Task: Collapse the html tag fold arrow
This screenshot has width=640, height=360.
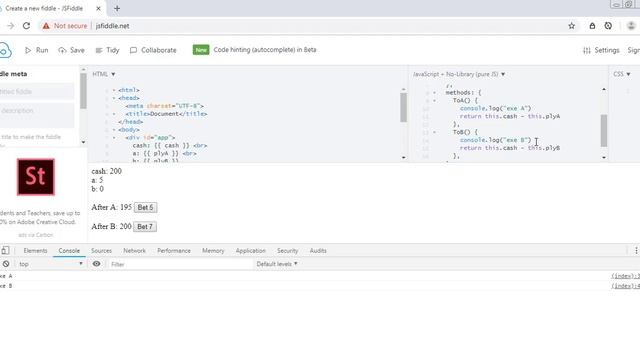Action: pyautogui.click(x=114, y=90)
